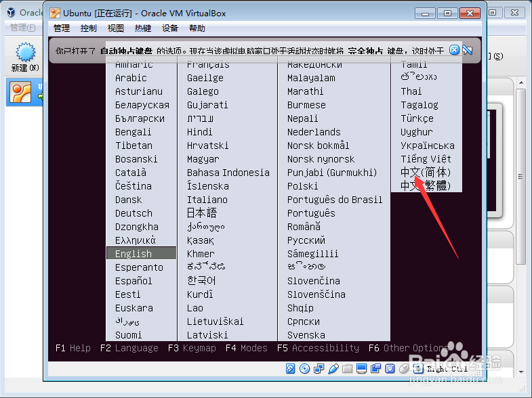Click F2 Language option

tap(129, 348)
